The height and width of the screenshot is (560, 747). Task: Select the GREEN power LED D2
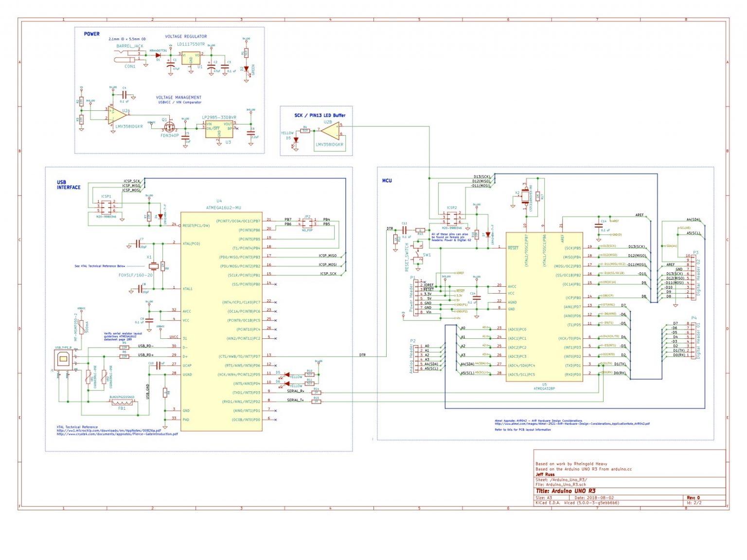pyautogui.click(x=247, y=68)
